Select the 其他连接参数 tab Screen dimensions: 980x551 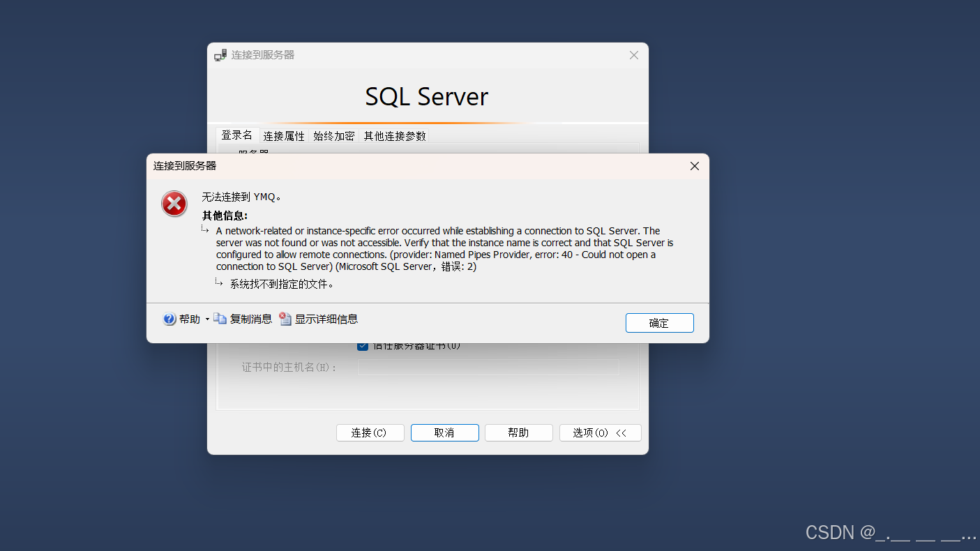coord(395,135)
